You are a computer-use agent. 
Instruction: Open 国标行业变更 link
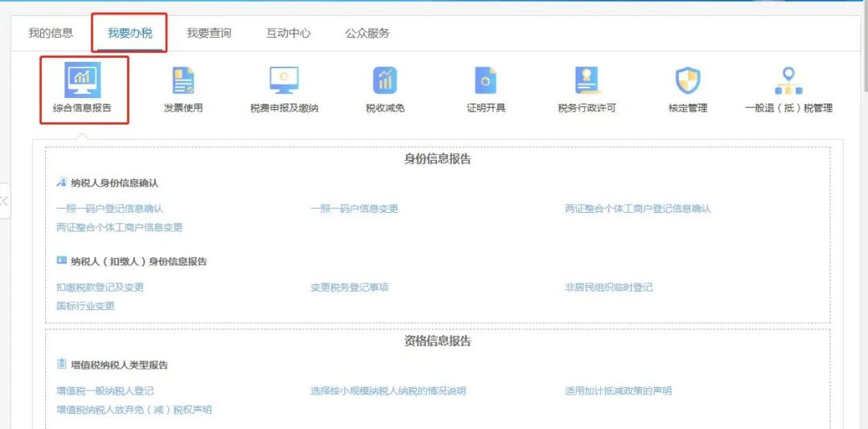[86, 306]
